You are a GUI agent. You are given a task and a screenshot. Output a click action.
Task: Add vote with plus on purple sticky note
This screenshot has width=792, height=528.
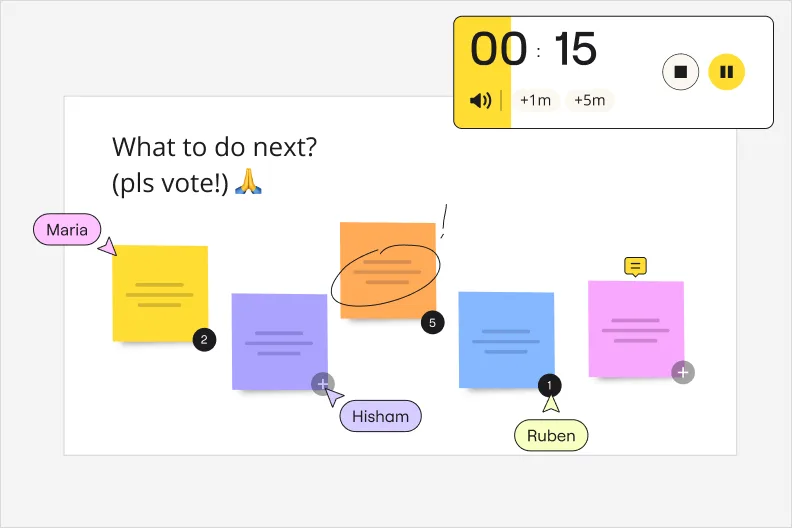click(323, 384)
